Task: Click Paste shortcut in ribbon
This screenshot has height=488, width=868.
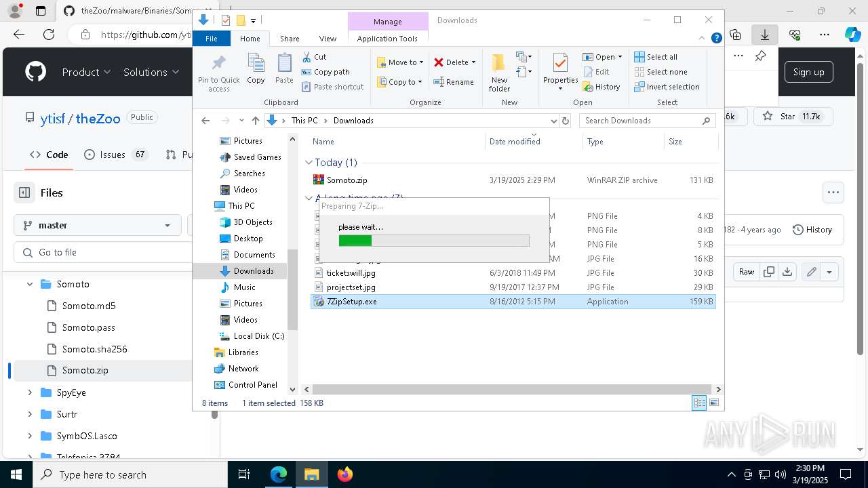Action: 332,87
